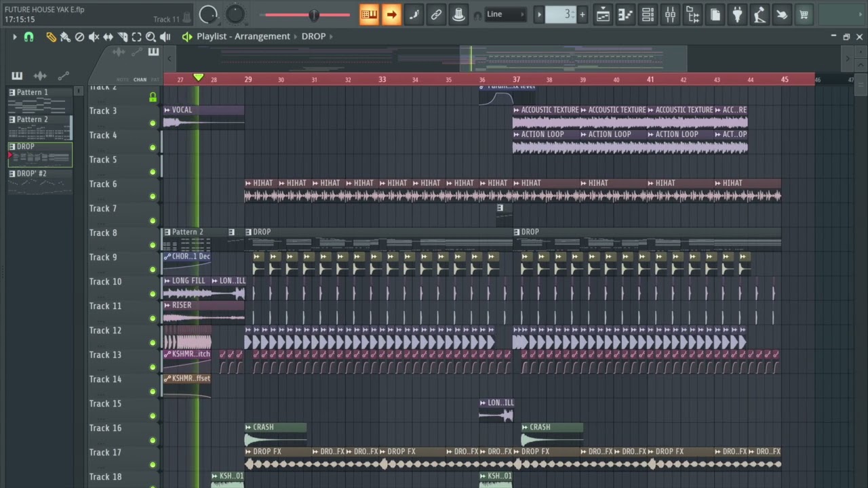
Task: Select the pencil draw tool
Action: (51, 37)
